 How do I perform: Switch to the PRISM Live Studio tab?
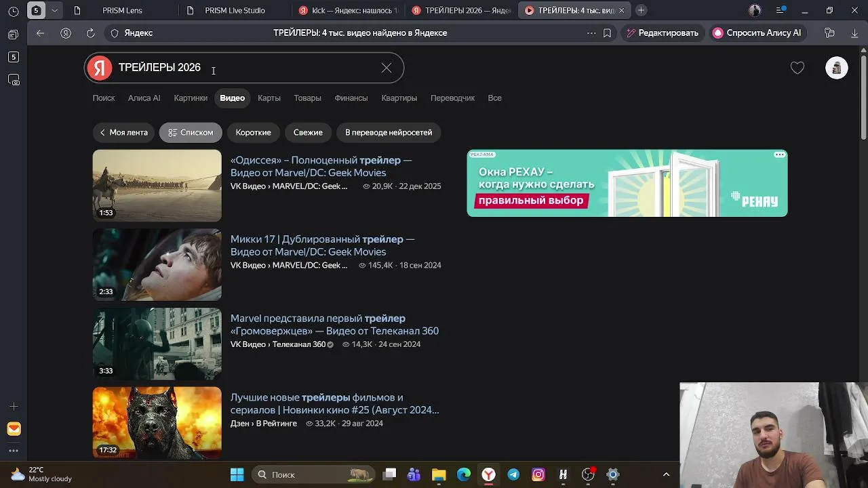pos(235,10)
